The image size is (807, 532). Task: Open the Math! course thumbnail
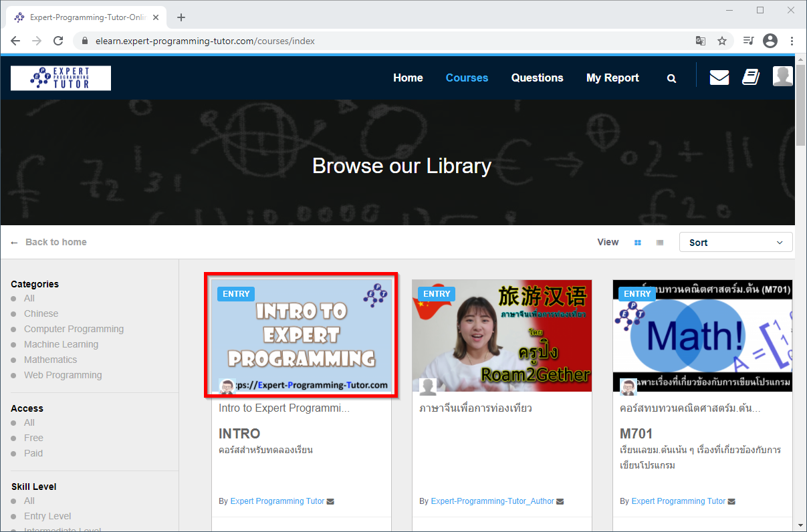(x=703, y=336)
